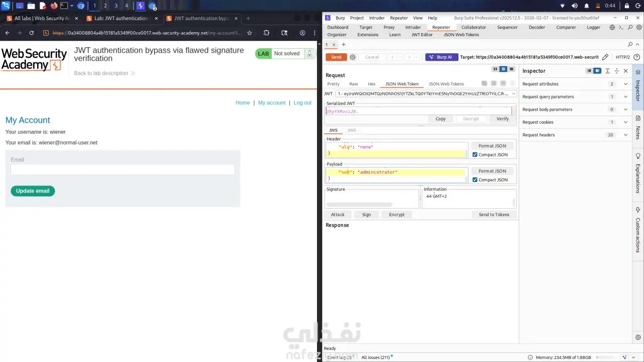This screenshot has height=362, width=644.
Task: Switch to workspace 2 in the taskbar
Action: pos(105,6)
